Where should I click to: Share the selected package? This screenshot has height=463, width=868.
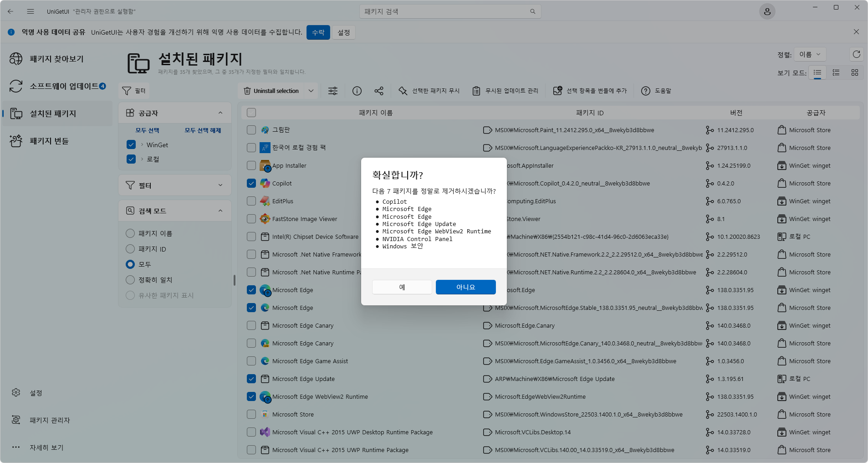379,91
